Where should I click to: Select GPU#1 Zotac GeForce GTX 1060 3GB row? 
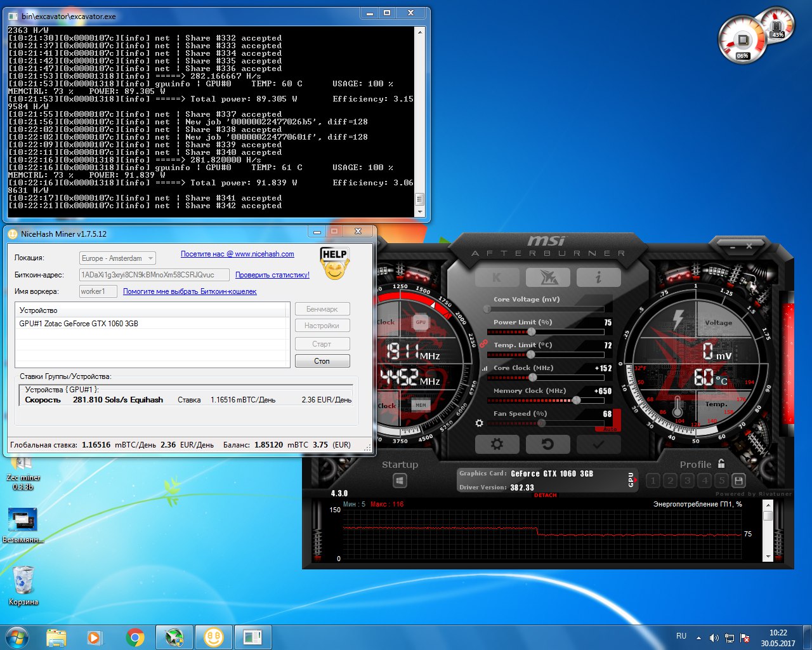pos(151,324)
